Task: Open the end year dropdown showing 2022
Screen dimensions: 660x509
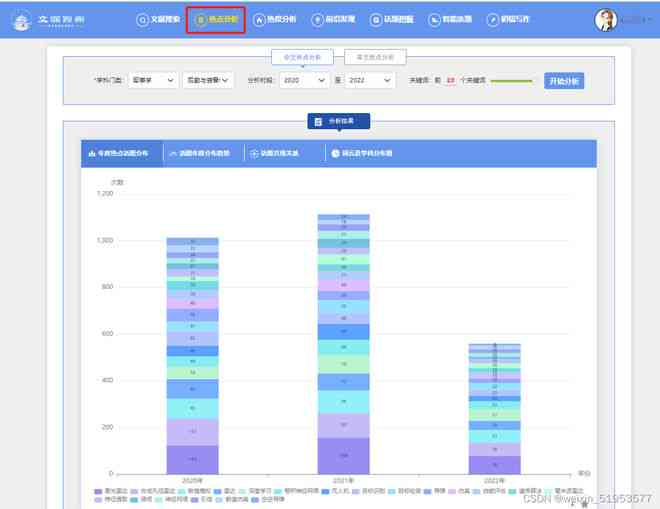Action: coord(370,80)
